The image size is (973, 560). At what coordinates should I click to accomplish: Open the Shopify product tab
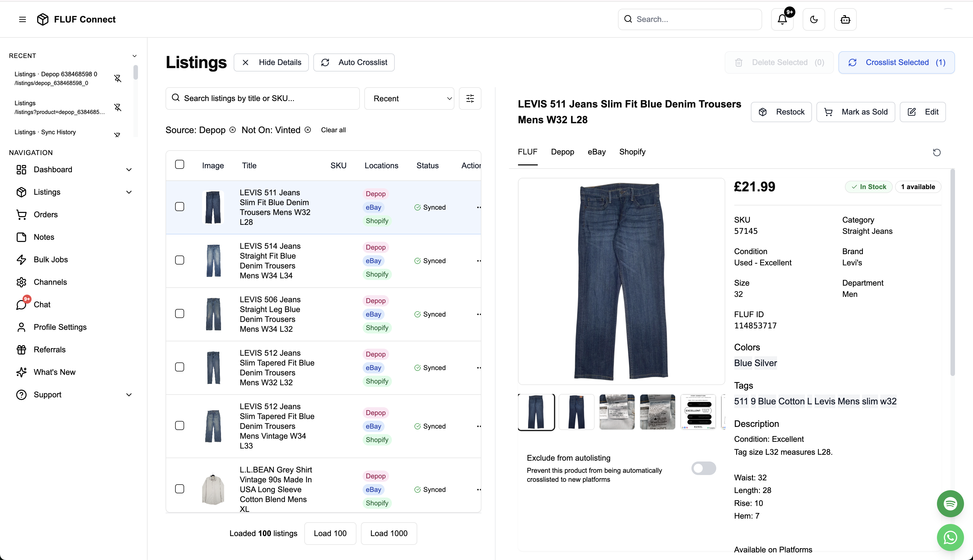pyautogui.click(x=632, y=152)
